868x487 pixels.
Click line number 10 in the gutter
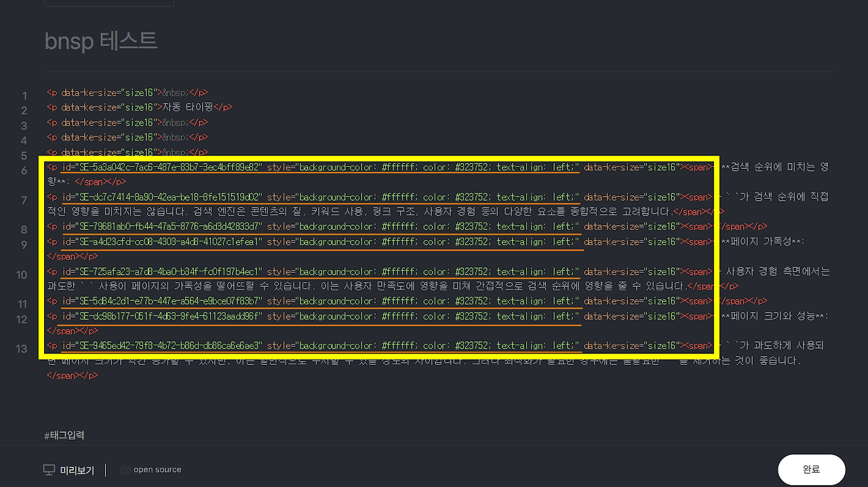22,275
